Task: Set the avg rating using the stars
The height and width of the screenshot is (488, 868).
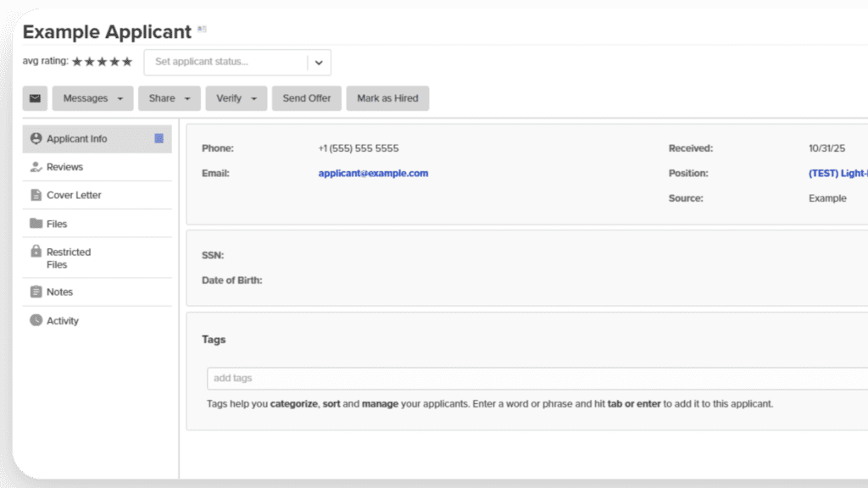Action: (102, 62)
